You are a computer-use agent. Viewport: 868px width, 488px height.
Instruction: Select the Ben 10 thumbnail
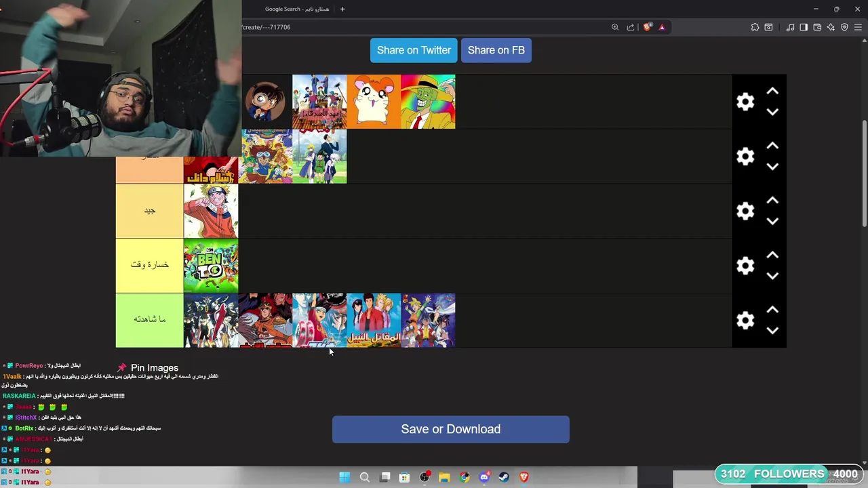[211, 266]
